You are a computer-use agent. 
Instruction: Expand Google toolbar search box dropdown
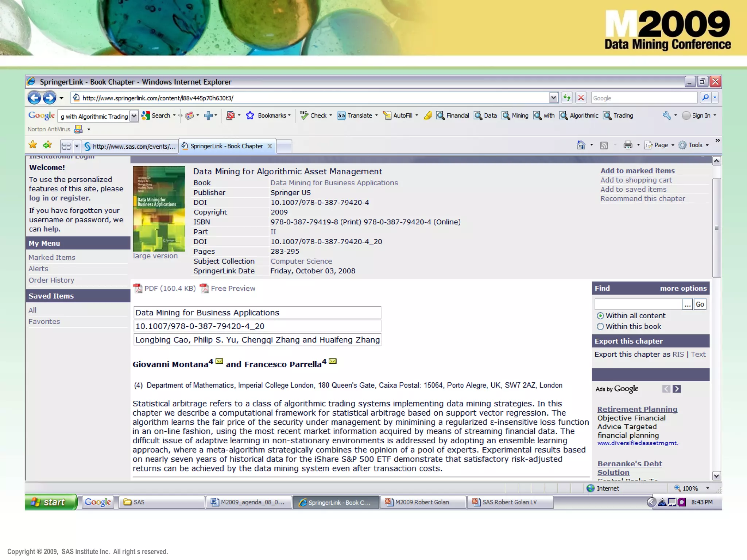click(134, 116)
